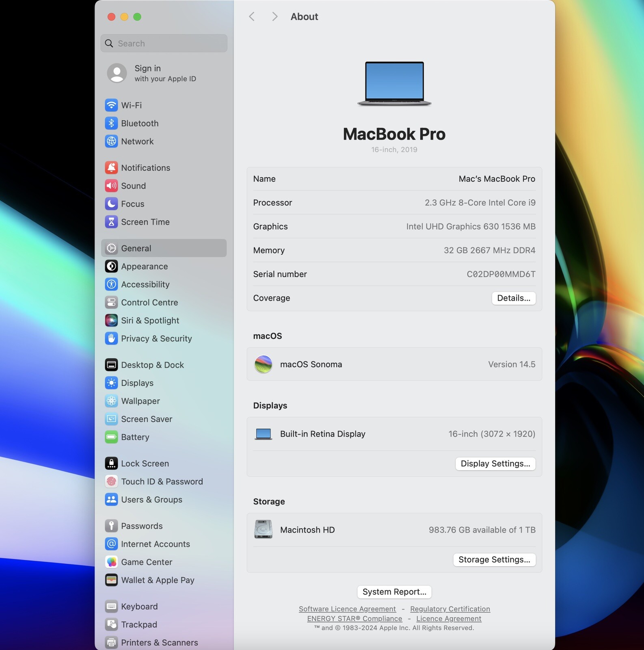Open Software Licence Agreement link

tap(347, 609)
